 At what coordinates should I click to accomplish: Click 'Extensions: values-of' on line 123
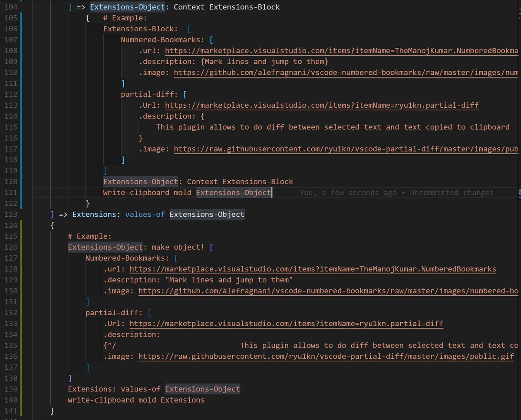119,214
